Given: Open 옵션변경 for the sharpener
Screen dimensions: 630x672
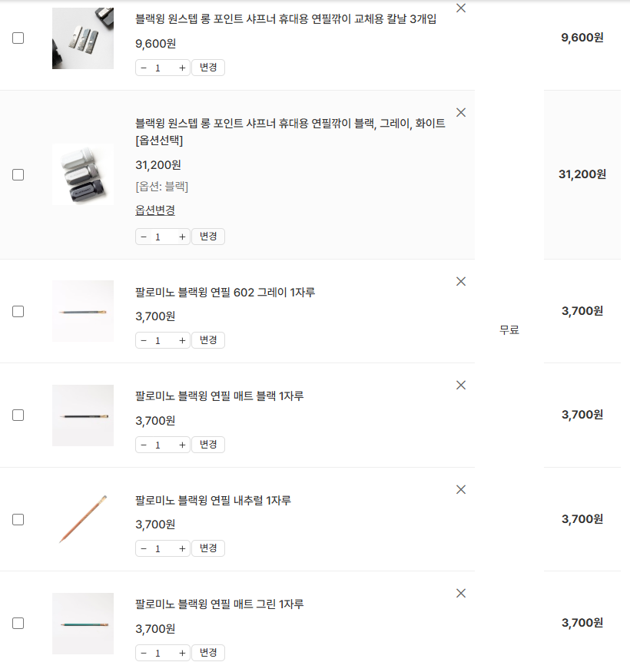Looking at the screenshot, I should click(155, 210).
